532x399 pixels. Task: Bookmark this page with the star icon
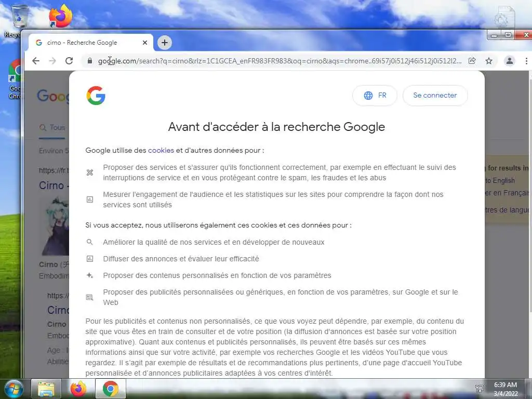pyautogui.click(x=488, y=61)
